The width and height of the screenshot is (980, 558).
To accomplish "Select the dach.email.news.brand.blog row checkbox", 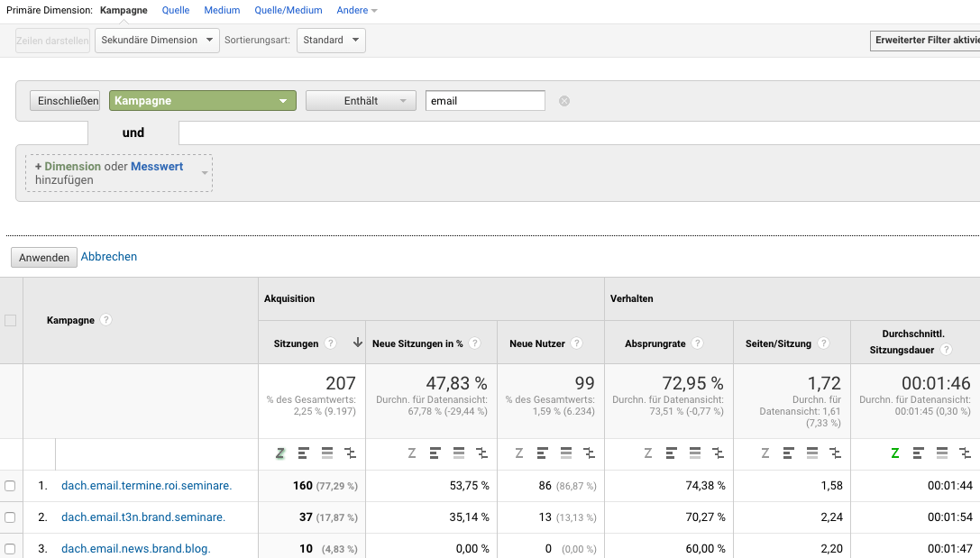I will click(11, 549).
